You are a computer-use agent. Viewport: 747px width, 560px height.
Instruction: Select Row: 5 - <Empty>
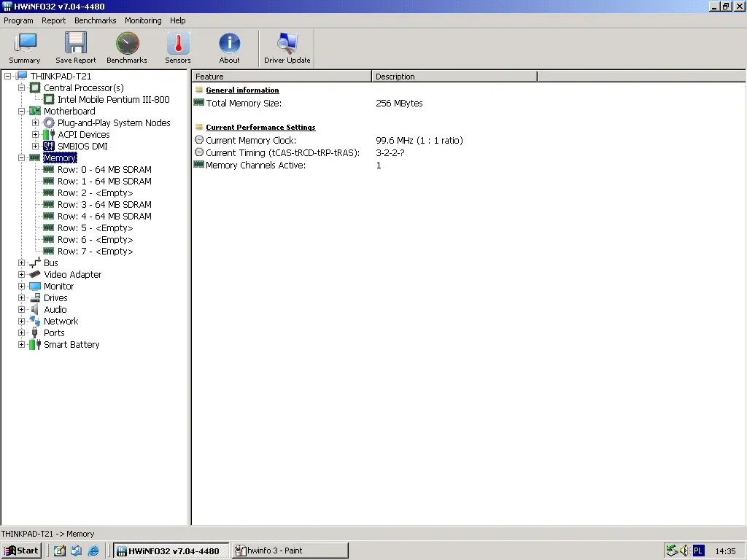click(x=96, y=227)
